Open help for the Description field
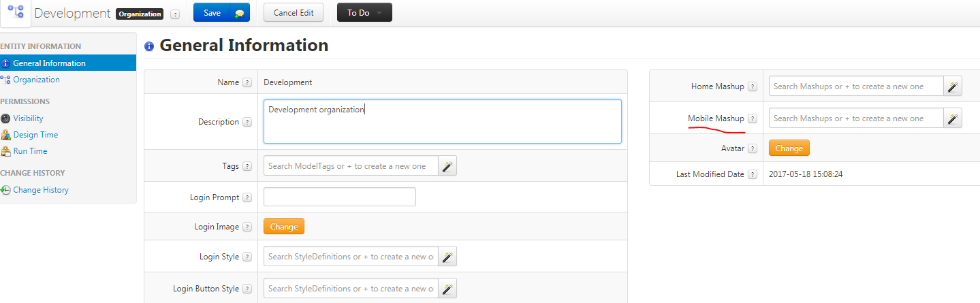 [247, 123]
